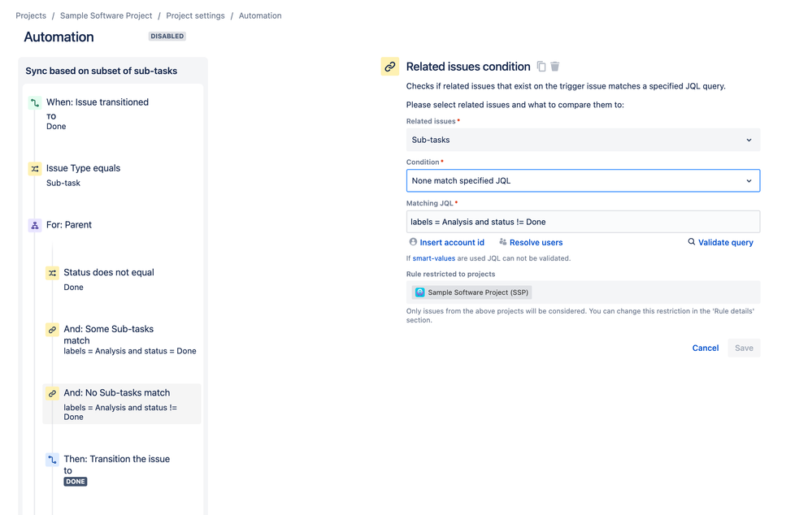The image size is (812, 515).
Task: Click the green transition icon for Issue transitioned
Action: click(x=35, y=102)
